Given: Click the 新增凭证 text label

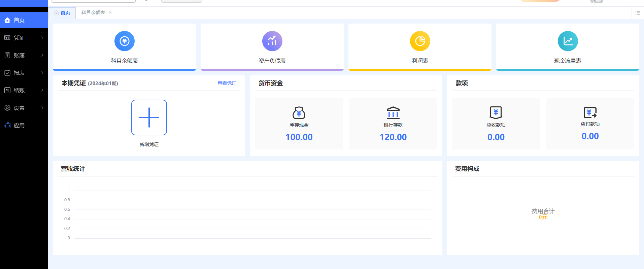Looking at the screenshot, I should (x=149, y=144).
